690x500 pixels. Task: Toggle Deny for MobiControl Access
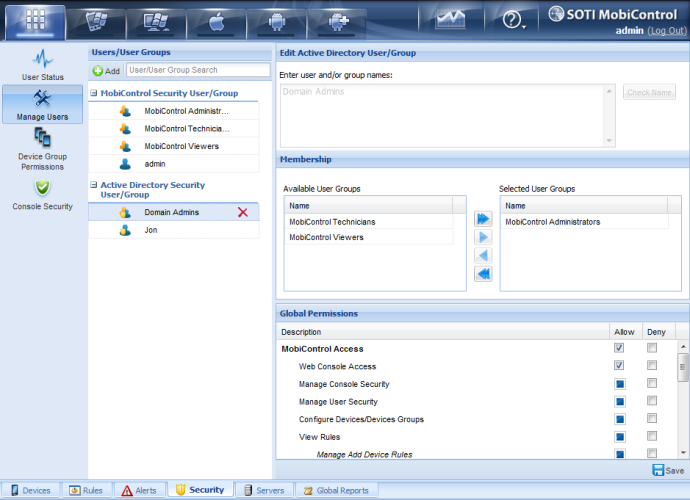pos(652,348)
